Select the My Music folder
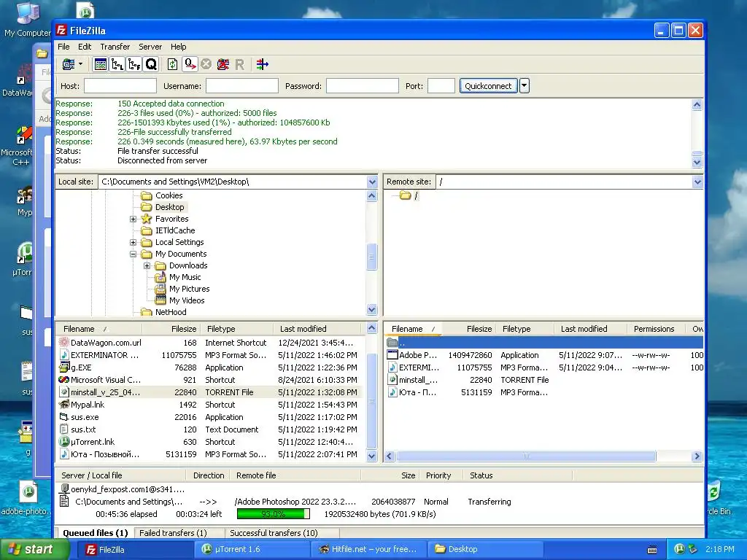Viewport: 747px width, 560px height. coord(185,277)
